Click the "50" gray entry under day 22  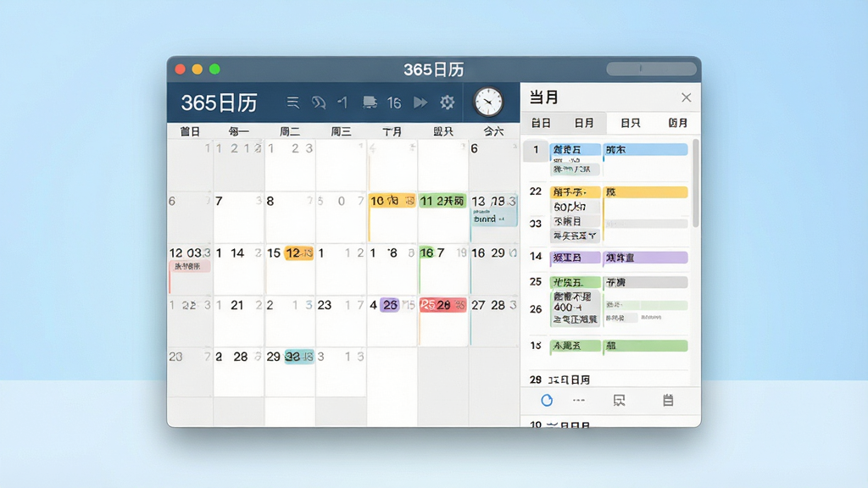(576, 207)
